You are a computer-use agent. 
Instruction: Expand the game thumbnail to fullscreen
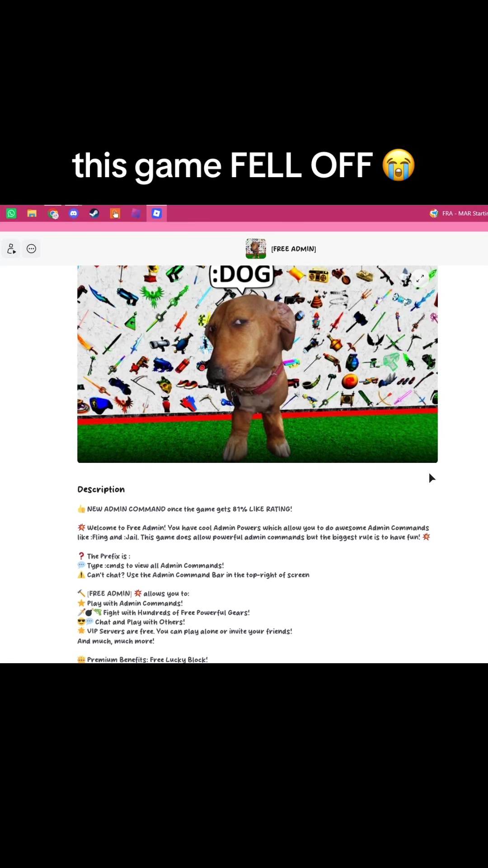pos(420,278)
